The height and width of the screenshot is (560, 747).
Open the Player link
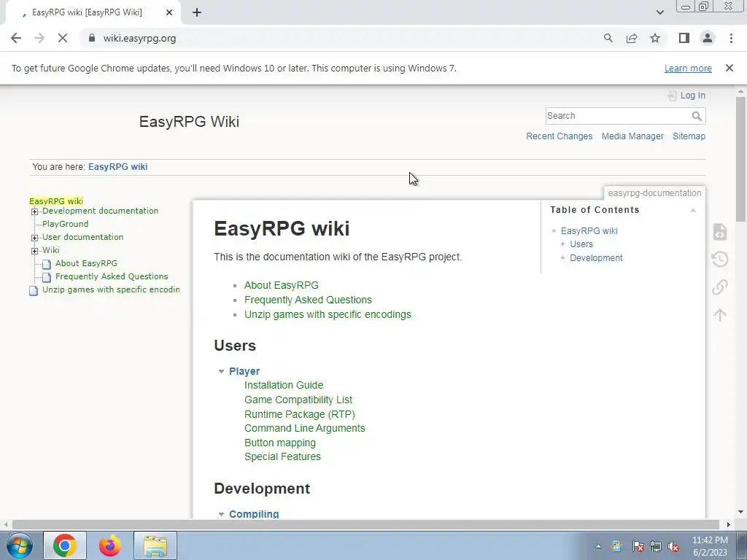click(244, 371)
